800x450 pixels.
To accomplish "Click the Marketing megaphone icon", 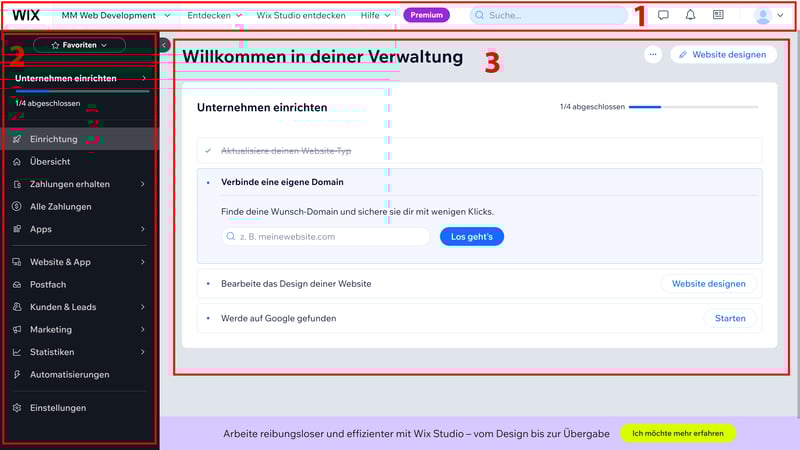I will point(17,330).
